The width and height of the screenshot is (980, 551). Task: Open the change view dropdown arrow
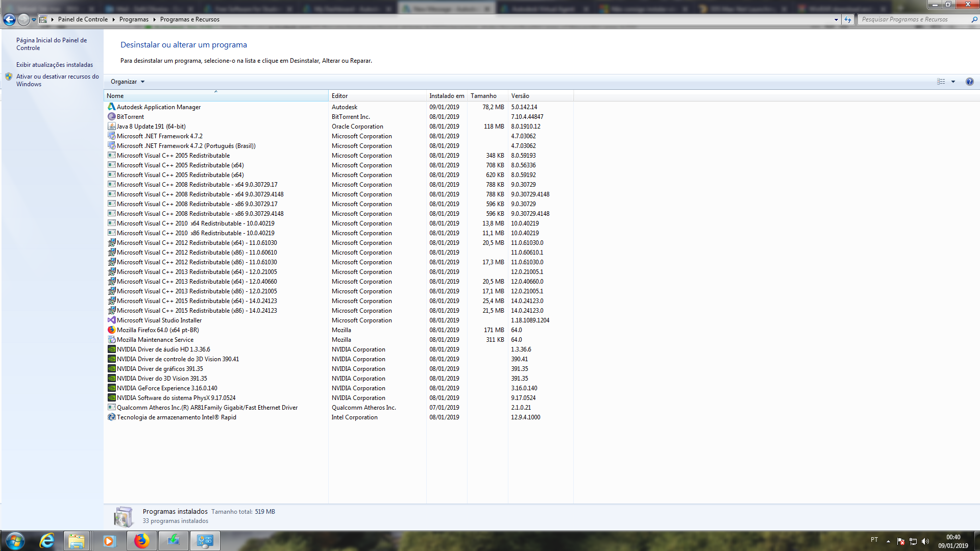point(952,82)
